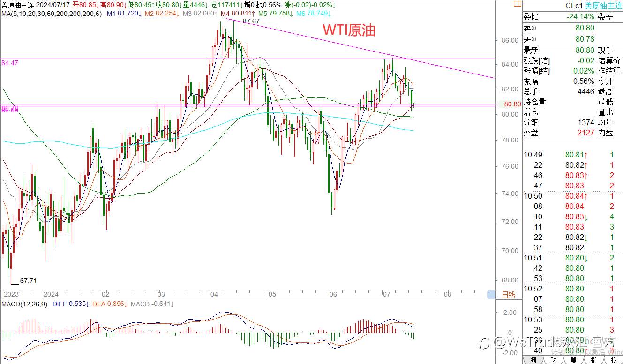Image resolution: width=623 pixels, height=364 pixels.
Task: Click the 07 month label on time axis
Action: (x=387, y=295)
